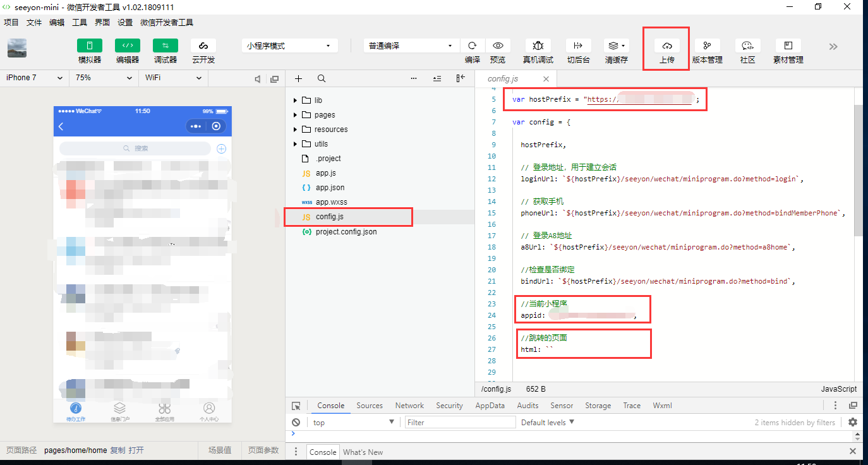This screenshot has width=868, height=465.
Task: Click 复制 to copy page path
Action: pos(118,450)
